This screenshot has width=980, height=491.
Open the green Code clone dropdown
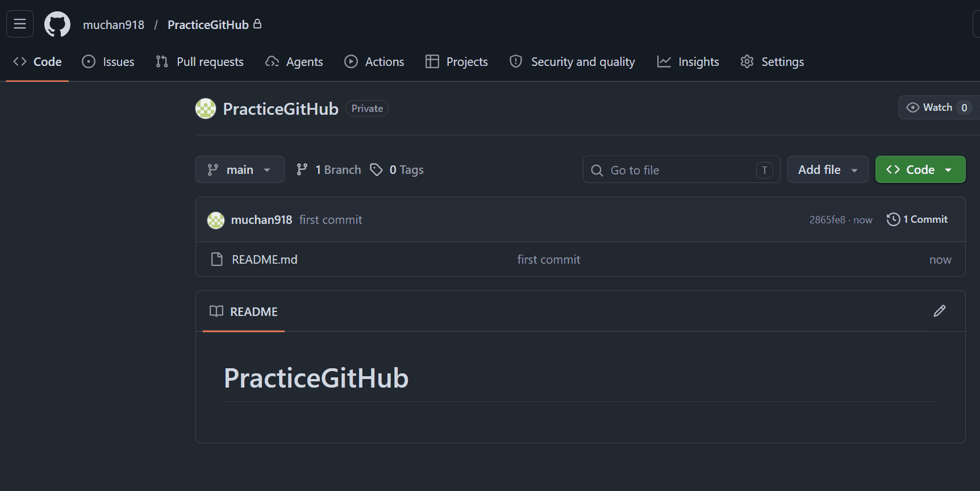[x=920, y=169]
